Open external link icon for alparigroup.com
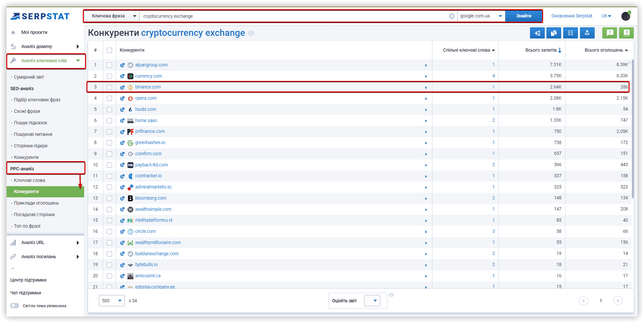The height and width of the screenshot is (323, 644). click(x=122, y=65)
